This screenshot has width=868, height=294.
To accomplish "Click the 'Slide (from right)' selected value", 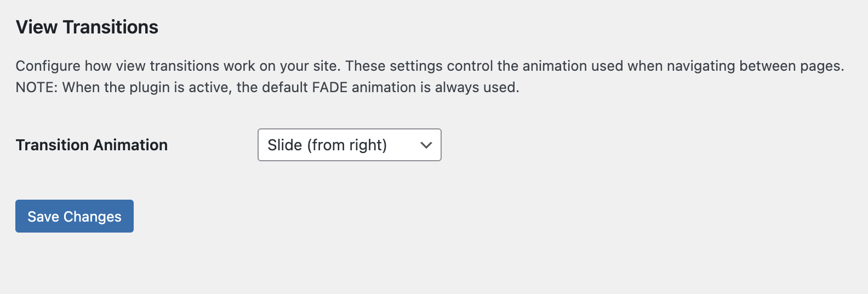I will click(327, 145).
